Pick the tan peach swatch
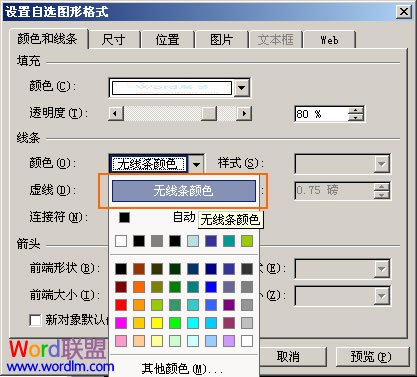The image size is (417, 377). [x=139, y=341]
